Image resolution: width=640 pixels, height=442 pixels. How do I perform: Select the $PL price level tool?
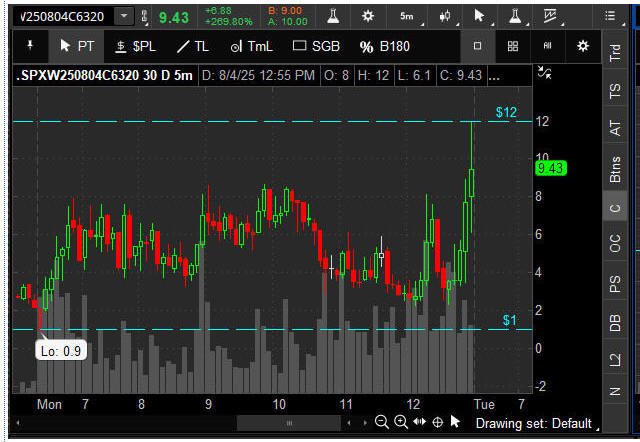(x=135, y=46)
